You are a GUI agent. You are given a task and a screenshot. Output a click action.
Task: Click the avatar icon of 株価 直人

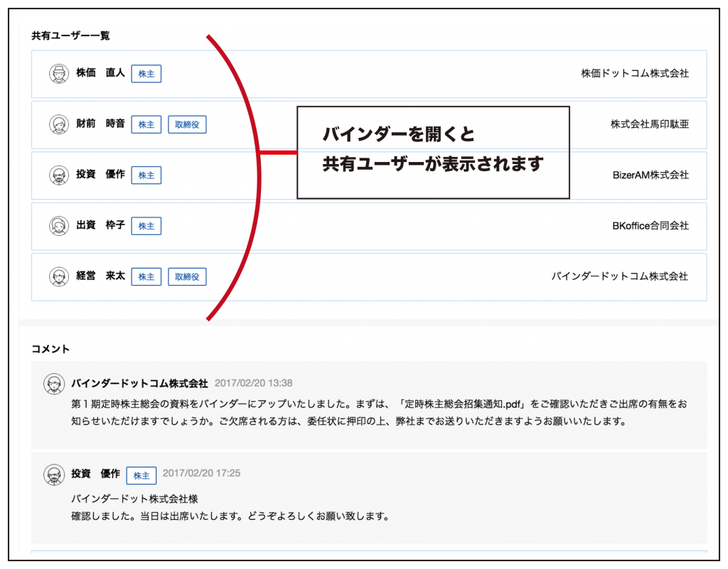tap(59, 73)
